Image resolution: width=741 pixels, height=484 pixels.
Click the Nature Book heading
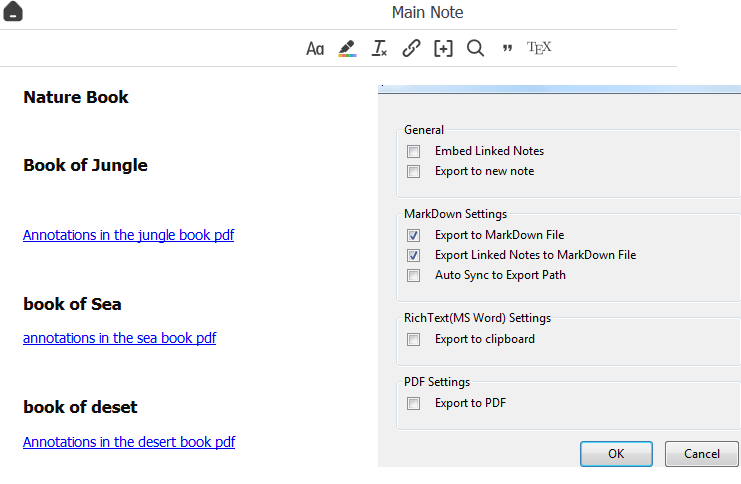[76, 97]
